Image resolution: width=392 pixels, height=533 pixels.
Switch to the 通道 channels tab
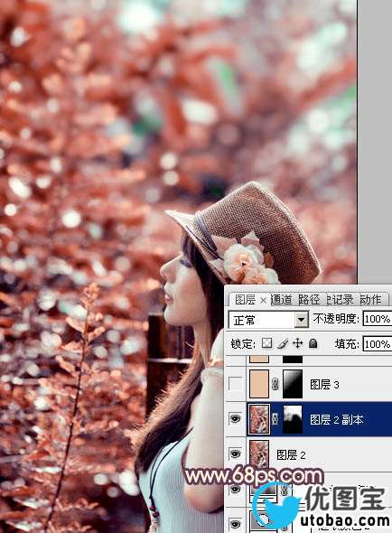pyautogui.click(x=282, y=299)
